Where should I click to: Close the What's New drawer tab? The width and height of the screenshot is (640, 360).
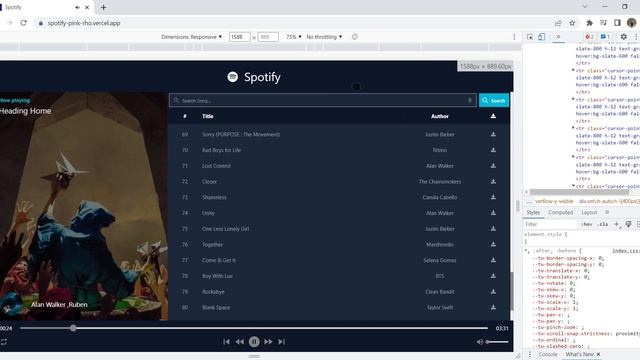598,354
